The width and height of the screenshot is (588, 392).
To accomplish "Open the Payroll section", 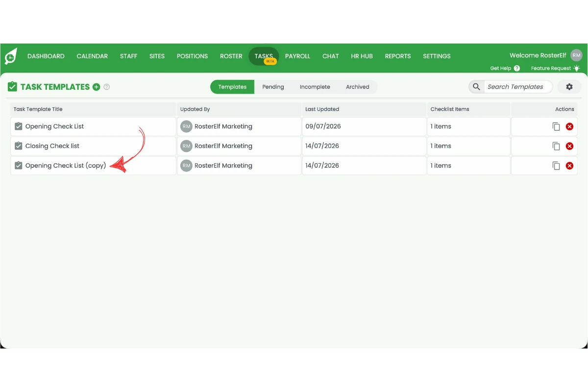I will pyautogui.click(x=297, y=56).
